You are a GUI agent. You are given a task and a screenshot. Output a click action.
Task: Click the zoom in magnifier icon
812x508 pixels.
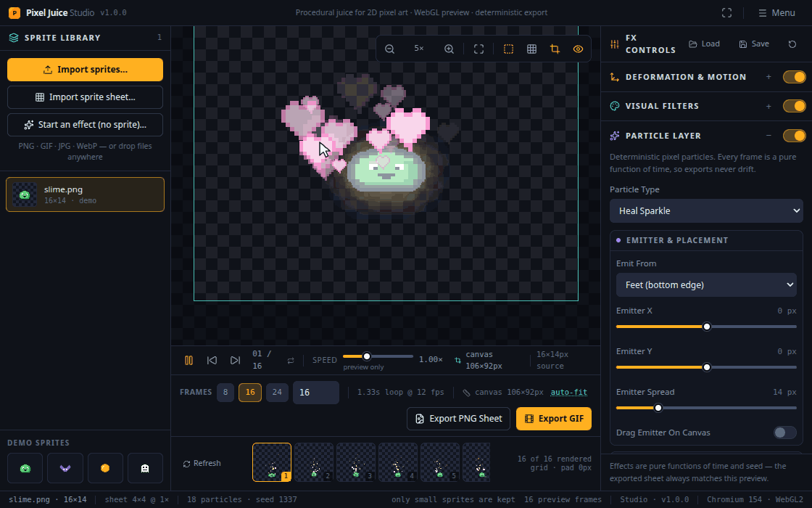pos(449,49)
